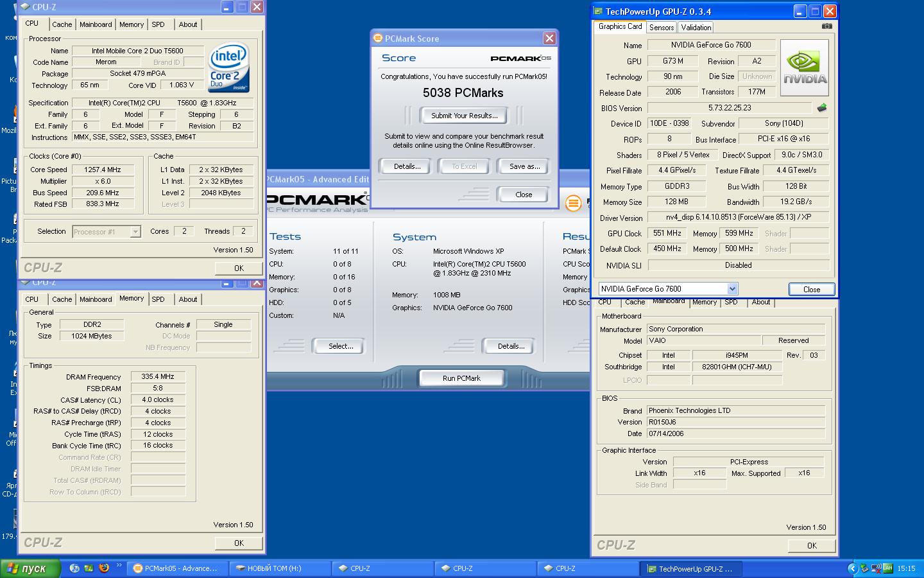Click the Windows Media Player quick launch icon

coord(74,568)
